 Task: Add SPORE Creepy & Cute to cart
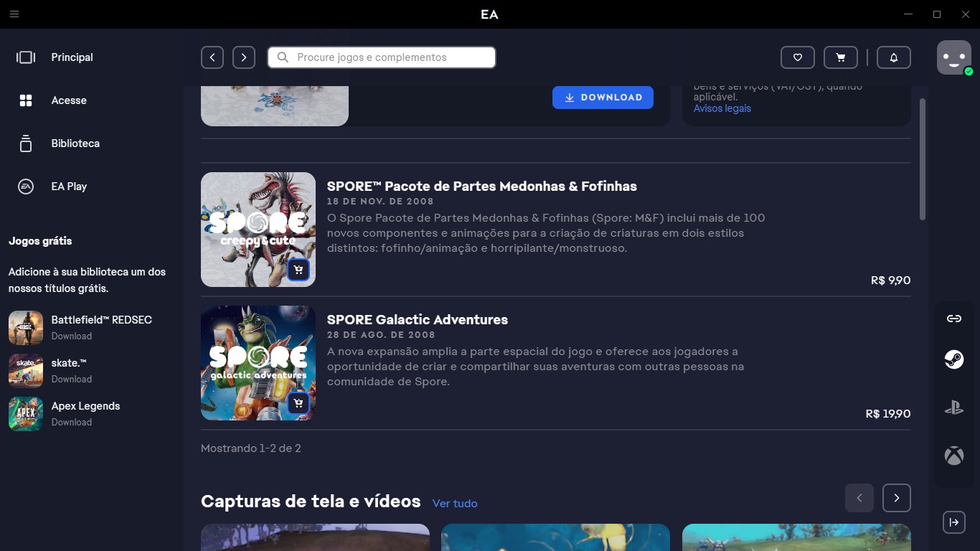pyautogui.click(x=298, y=270)
